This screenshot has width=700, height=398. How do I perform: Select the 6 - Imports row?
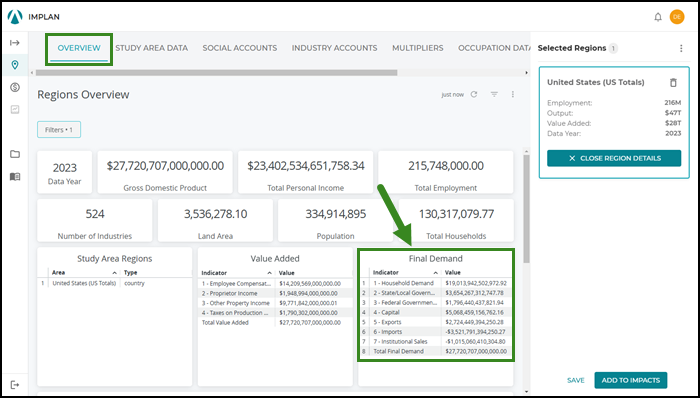[x=436, y=332]
